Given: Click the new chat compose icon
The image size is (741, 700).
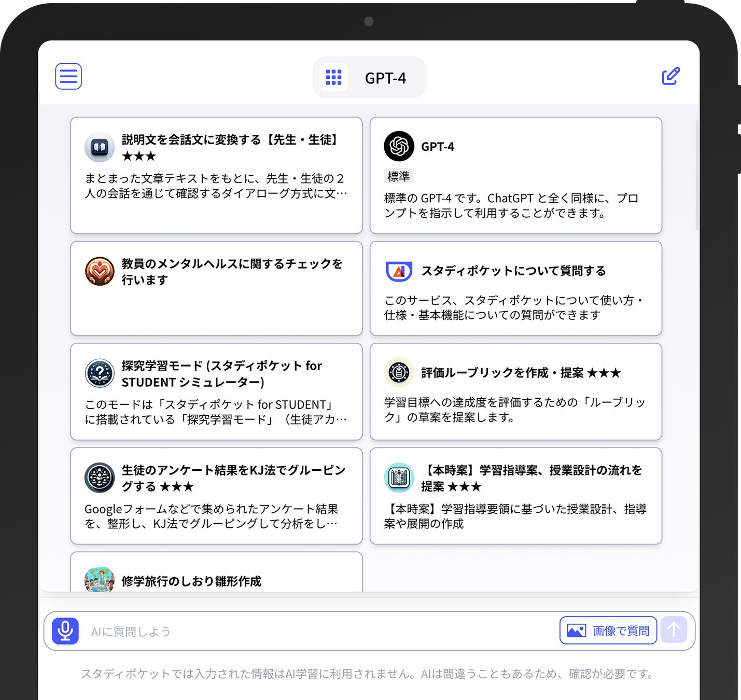Looking at the screenshot, I should pos(670,76).
